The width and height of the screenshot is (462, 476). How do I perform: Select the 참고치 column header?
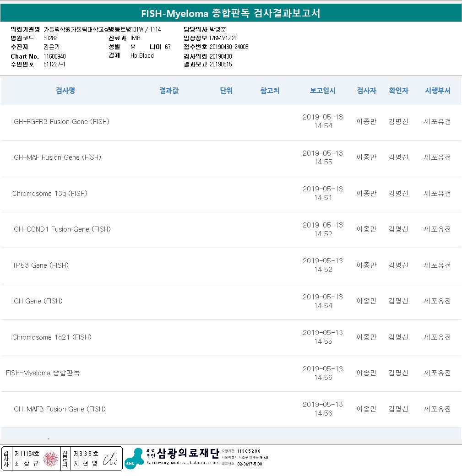(x=270, y=91)
